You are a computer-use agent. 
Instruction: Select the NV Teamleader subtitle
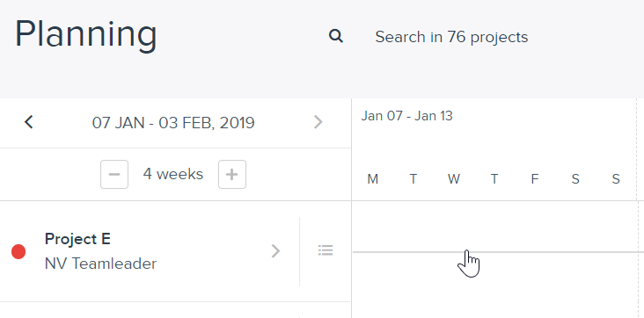(x=100, y=264)
